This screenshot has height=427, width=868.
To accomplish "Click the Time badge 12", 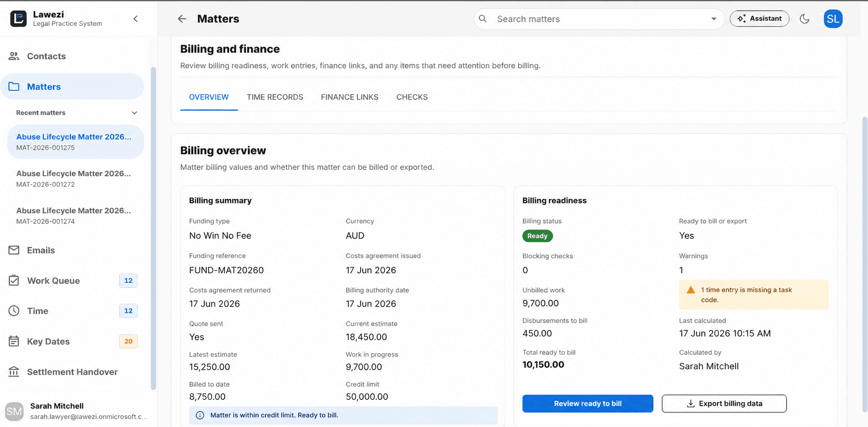I will point(128,311).
